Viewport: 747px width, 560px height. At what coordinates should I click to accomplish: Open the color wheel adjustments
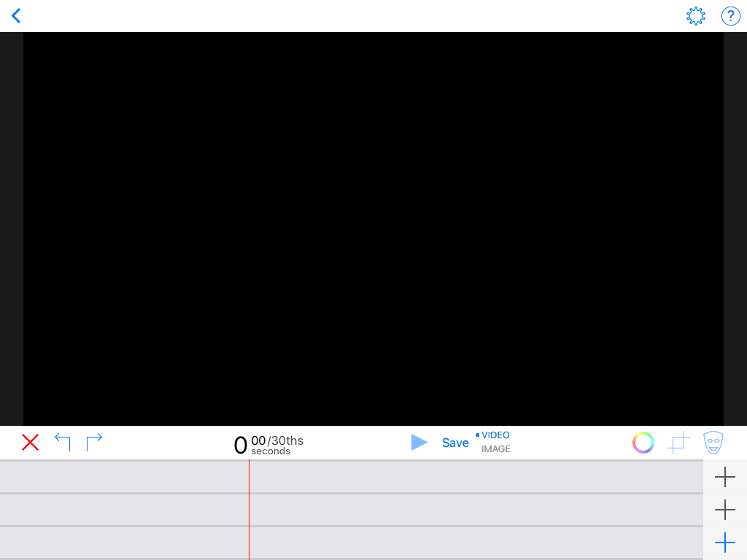coord(643,443)
